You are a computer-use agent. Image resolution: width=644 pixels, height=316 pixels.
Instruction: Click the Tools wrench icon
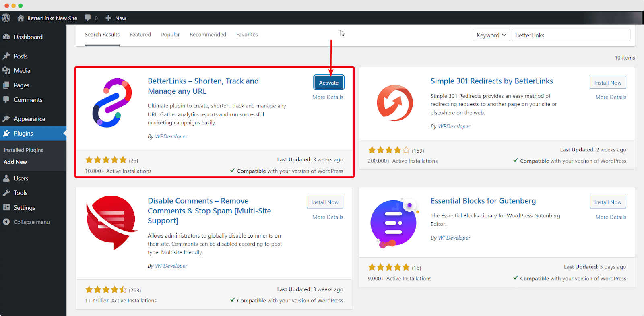(x=6, y=193)
